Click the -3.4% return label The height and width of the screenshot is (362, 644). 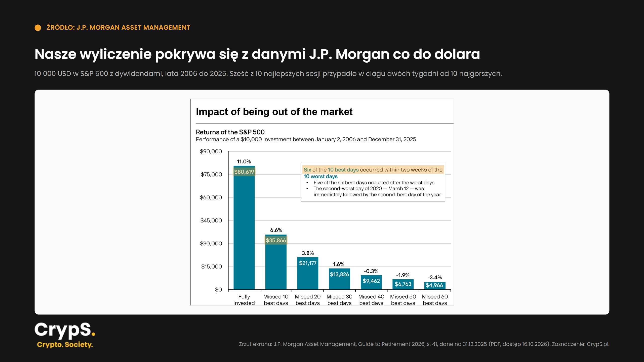[434, 278]
